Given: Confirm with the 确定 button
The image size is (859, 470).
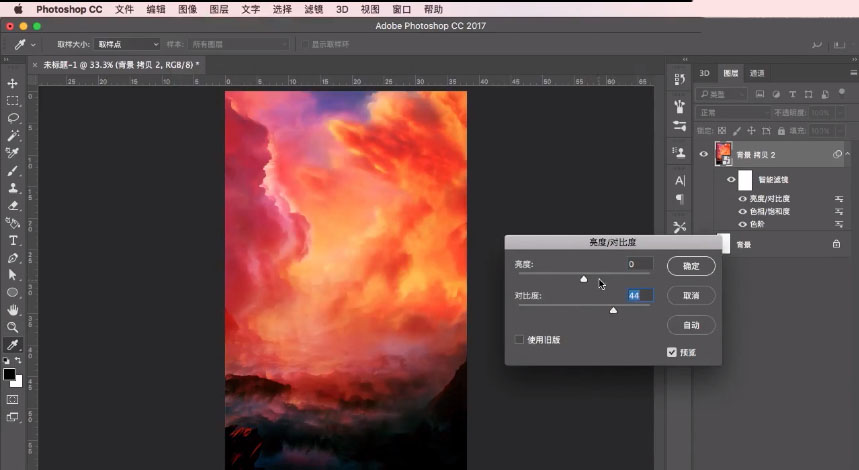Looking at the screenshot, I should click(691, 266).
